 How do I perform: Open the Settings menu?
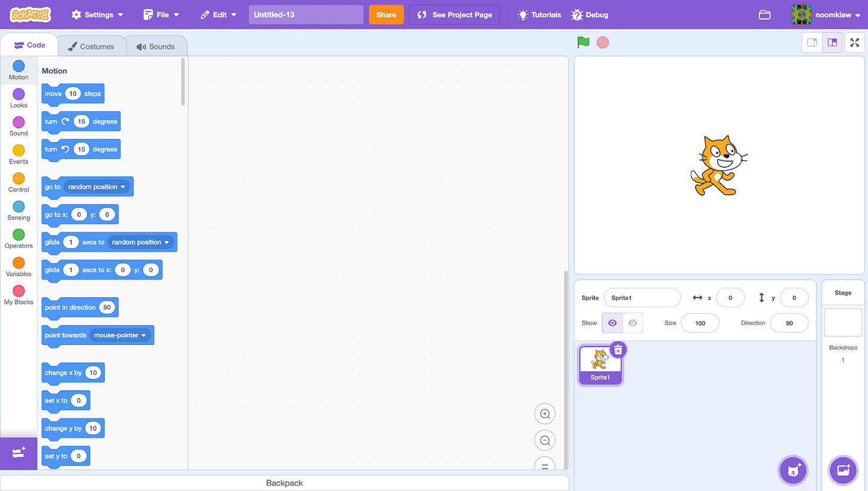[x=97, y=14]
